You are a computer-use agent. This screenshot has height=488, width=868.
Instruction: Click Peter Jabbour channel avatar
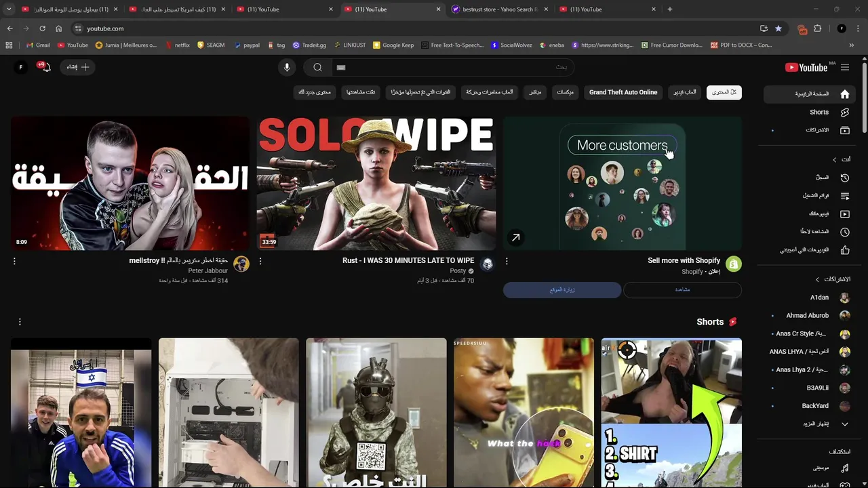241,264
